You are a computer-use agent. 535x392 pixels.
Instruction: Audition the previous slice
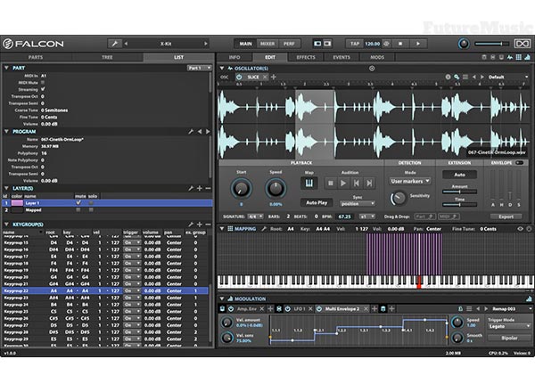click(x=356, y=184)
